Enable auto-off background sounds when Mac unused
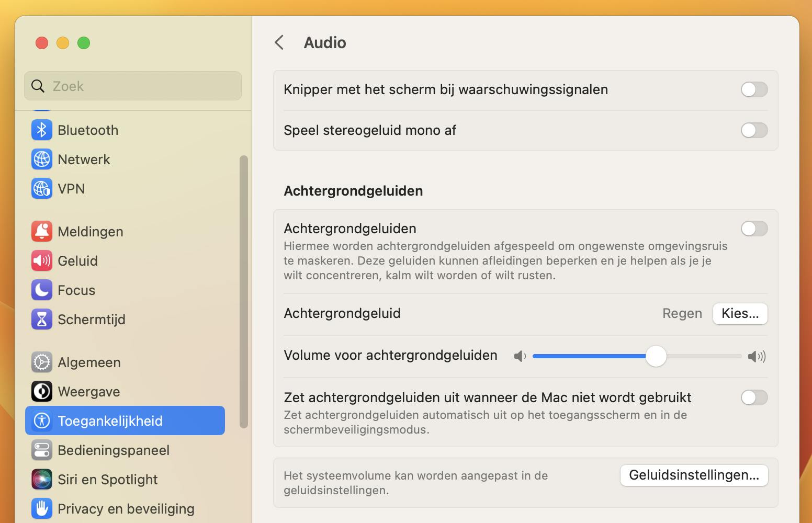812x523 pixels. (754, 397)
